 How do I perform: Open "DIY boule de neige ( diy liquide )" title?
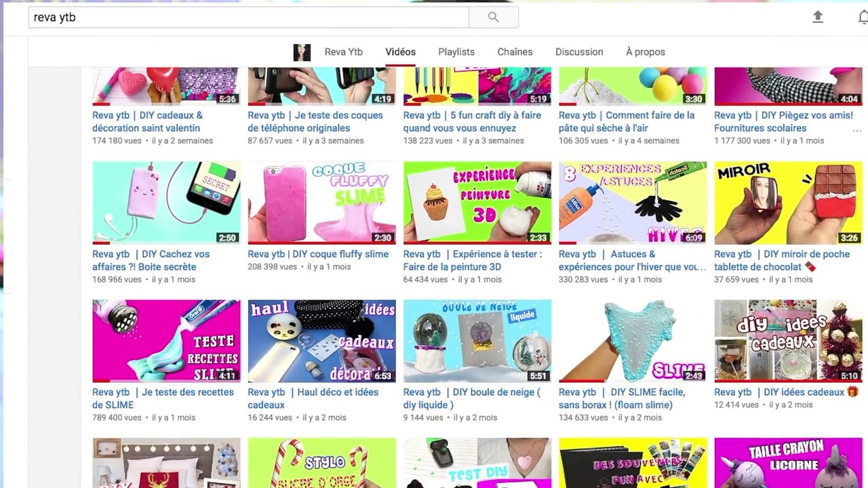tap(471, 399)
